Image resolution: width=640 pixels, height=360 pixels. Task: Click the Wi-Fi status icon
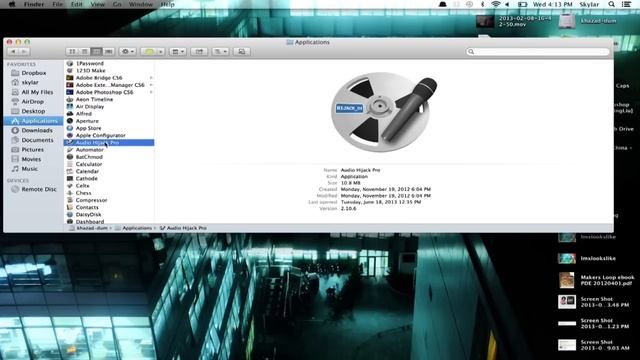tap(496, 4)
